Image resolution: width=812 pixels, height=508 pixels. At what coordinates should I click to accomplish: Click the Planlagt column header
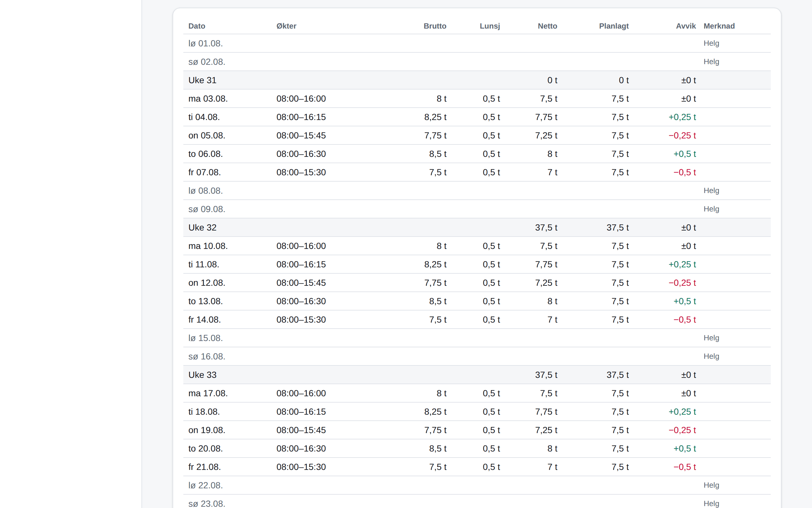(614, 26)
